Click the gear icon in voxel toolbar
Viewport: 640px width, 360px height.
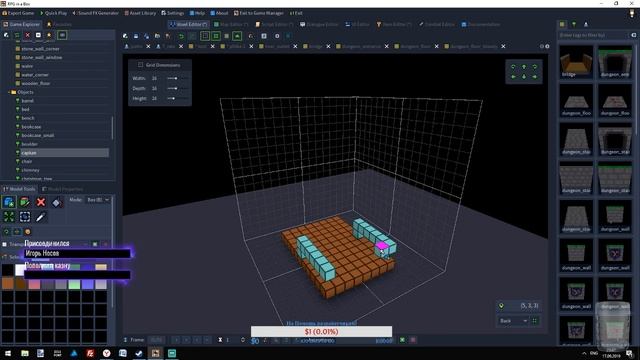(x=277, y=36)
